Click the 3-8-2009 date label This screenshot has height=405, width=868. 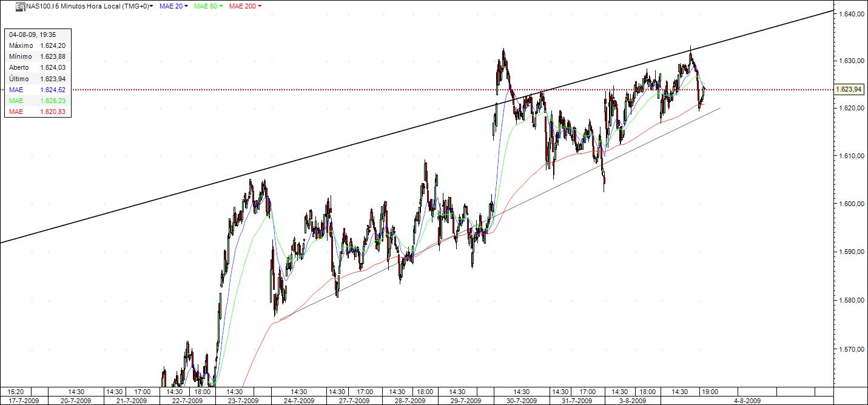tap(633, 401)
